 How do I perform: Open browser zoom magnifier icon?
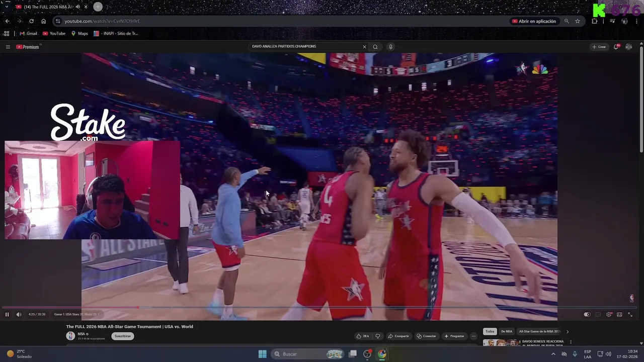[567, 21]
